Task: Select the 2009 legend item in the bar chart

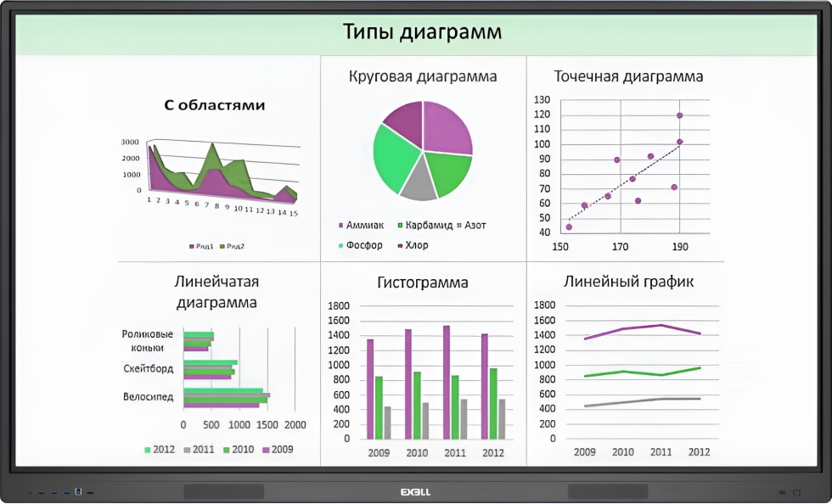Action: [x=276, y=449]
